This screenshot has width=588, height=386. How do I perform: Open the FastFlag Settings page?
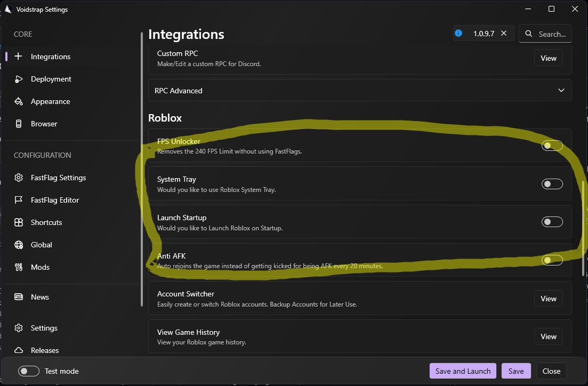71,178
